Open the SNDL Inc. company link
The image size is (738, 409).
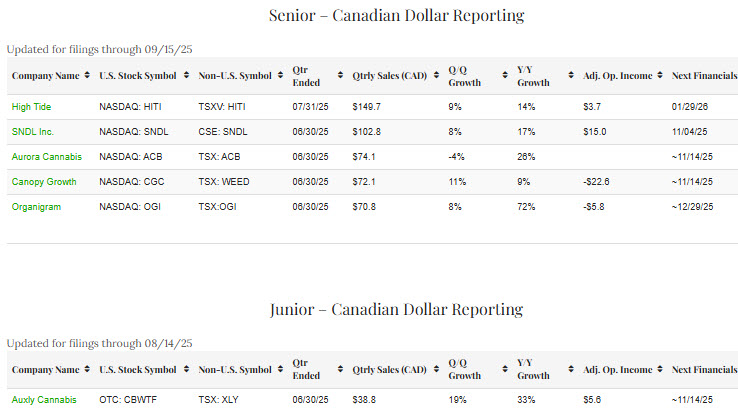(x=32, y=131)
